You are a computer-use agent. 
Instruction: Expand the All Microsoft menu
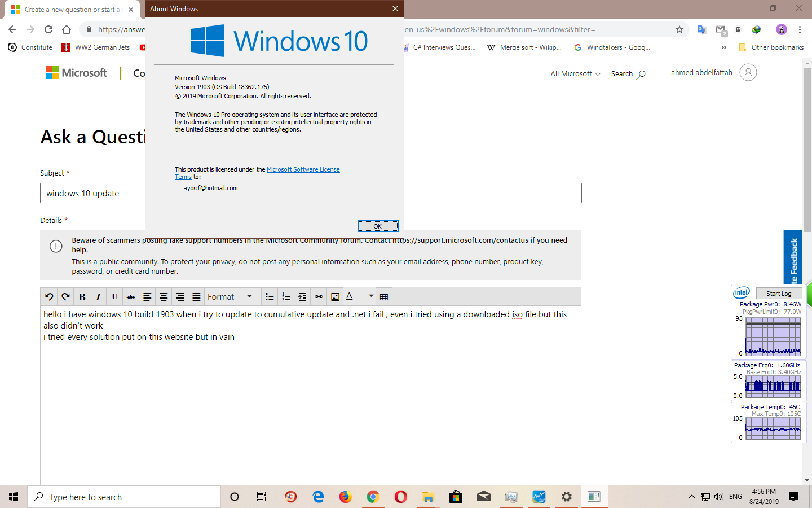pos(575,74)
